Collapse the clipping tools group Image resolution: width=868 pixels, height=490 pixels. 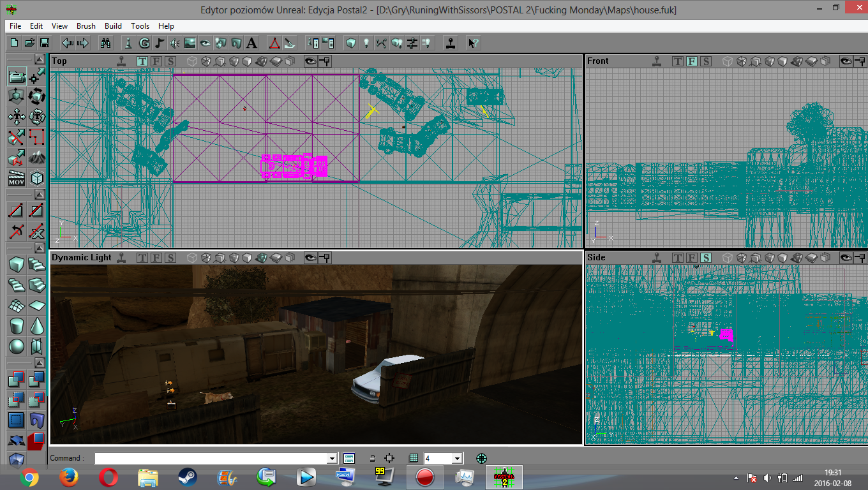click(40, 194)
